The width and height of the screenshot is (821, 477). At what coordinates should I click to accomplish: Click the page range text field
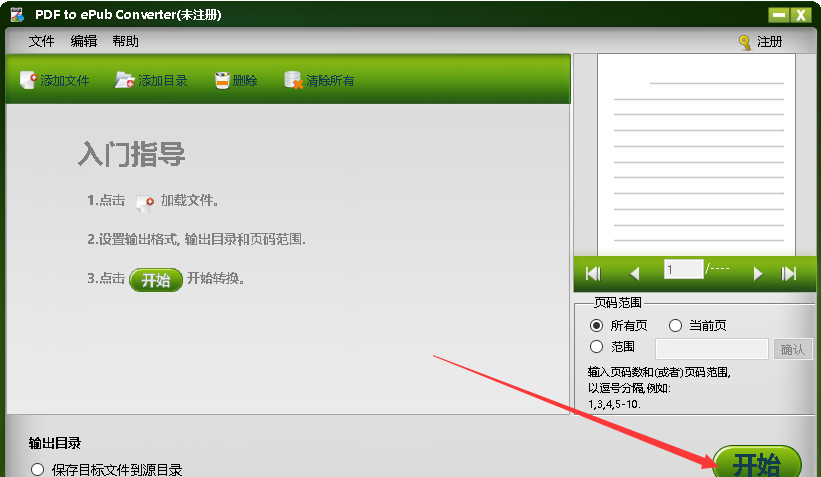(x=712, y=349)
